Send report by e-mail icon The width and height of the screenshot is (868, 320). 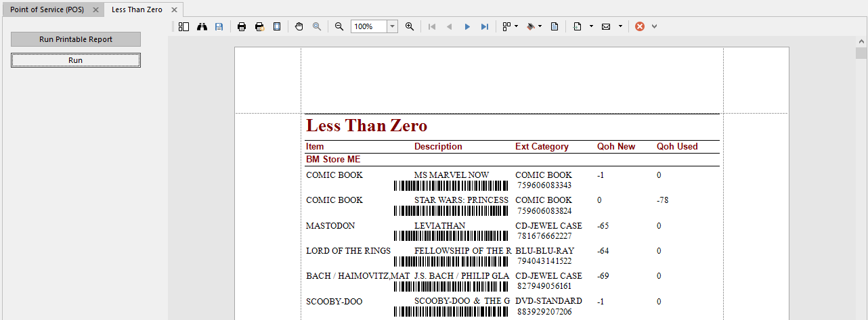point(606,26)
